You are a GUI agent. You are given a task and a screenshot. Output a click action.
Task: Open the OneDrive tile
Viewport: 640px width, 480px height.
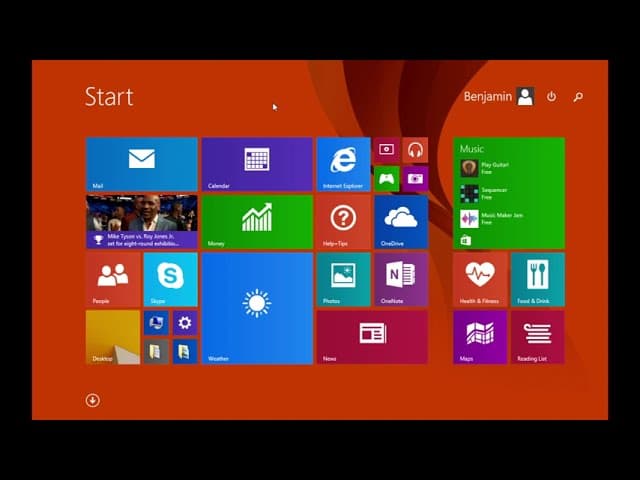[x=401, y=222]
